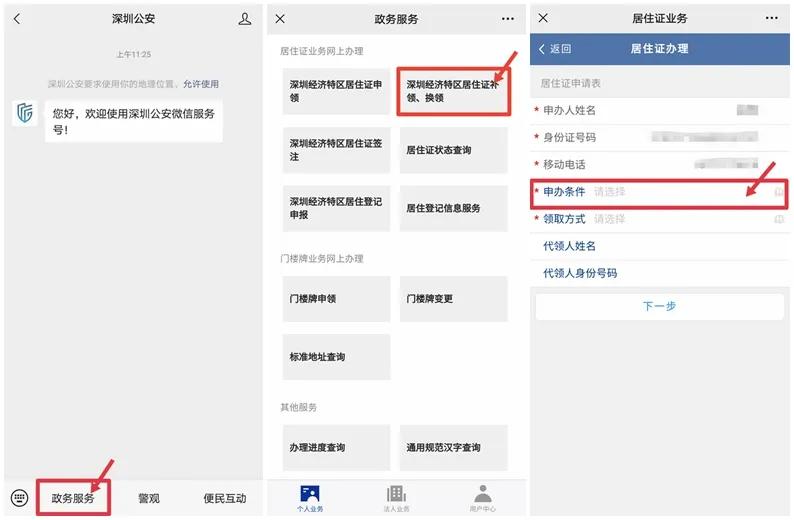Screen dimensions: 794x520
Task: Go back with 返回 button
Action: 555,49
